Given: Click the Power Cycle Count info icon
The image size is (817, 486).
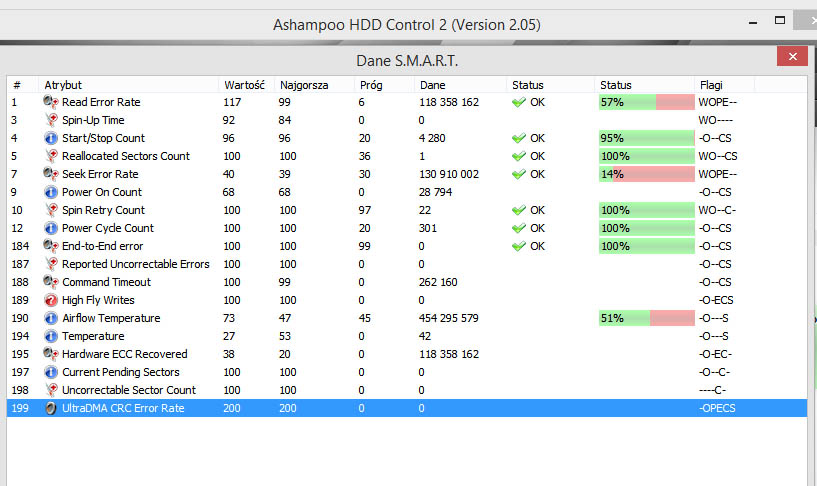Looking at the screenshot, I should pyautogui.click(x=51, y=228).
